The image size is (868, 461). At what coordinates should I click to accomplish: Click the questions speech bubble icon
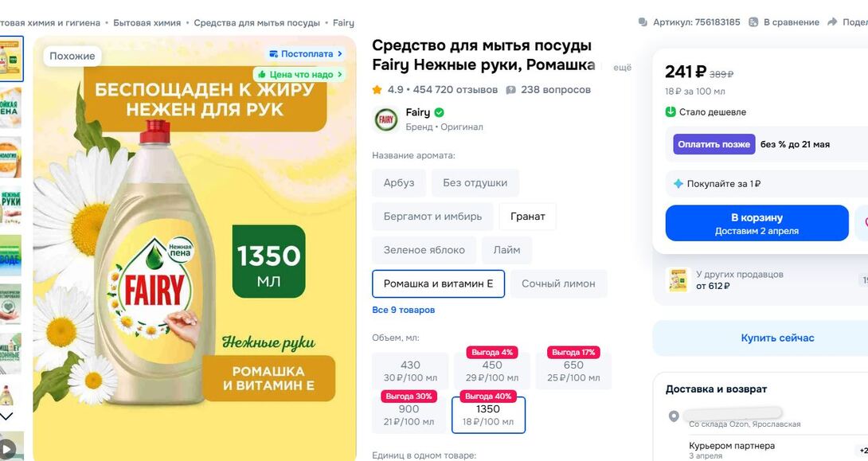pos(511,90)
